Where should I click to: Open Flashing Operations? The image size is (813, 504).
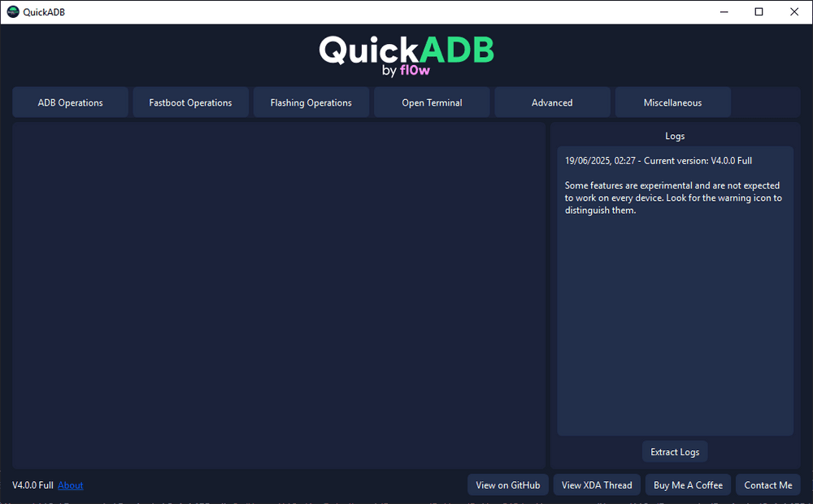pyautogui.click(x=311, y=102)
